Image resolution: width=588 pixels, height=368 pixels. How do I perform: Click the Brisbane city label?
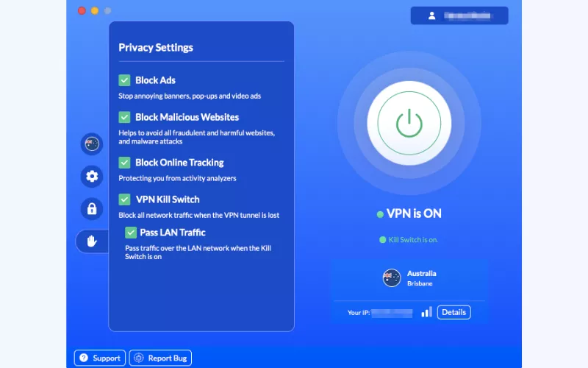pos(420,283)
